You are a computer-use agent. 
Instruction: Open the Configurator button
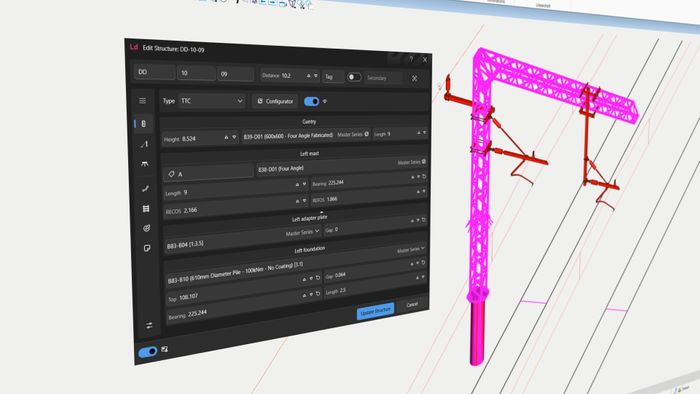275,101
